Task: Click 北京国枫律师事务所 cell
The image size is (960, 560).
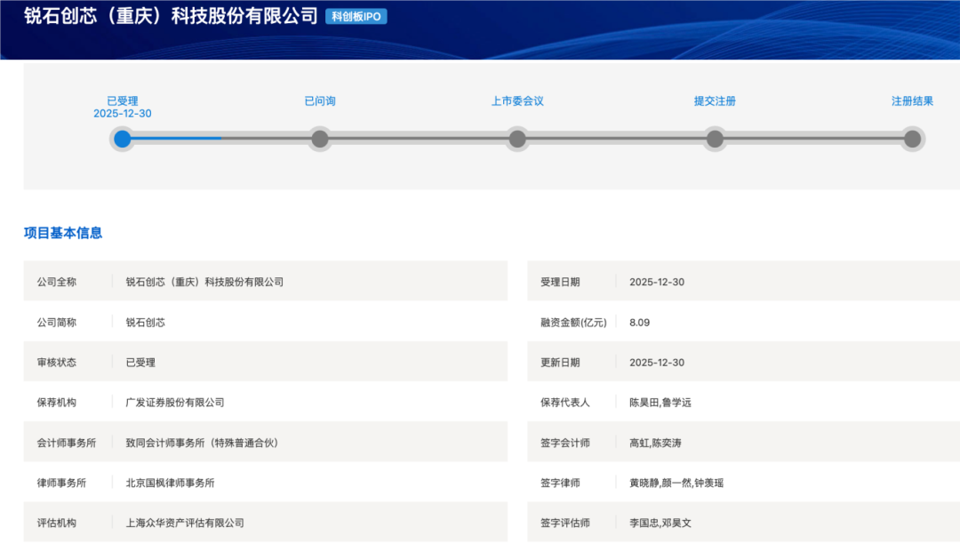Action: click(170, 483)
